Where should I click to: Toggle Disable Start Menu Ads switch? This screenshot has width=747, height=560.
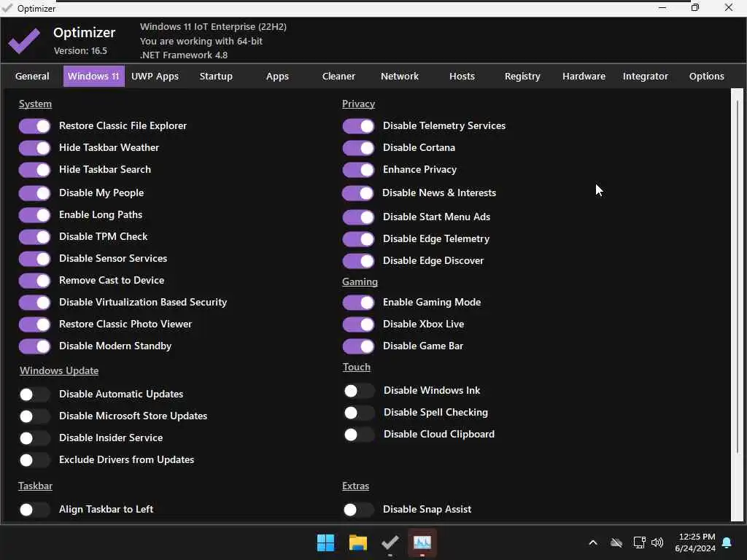(358, 217)
